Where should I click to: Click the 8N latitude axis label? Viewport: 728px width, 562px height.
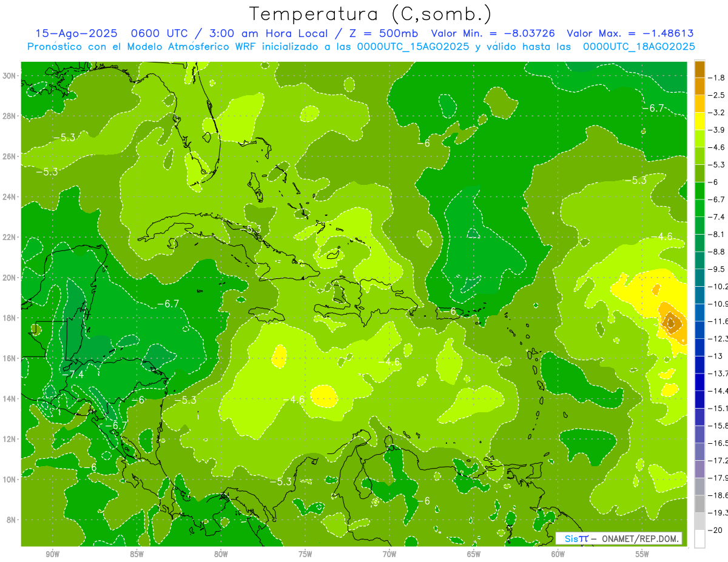coord(12,520)
